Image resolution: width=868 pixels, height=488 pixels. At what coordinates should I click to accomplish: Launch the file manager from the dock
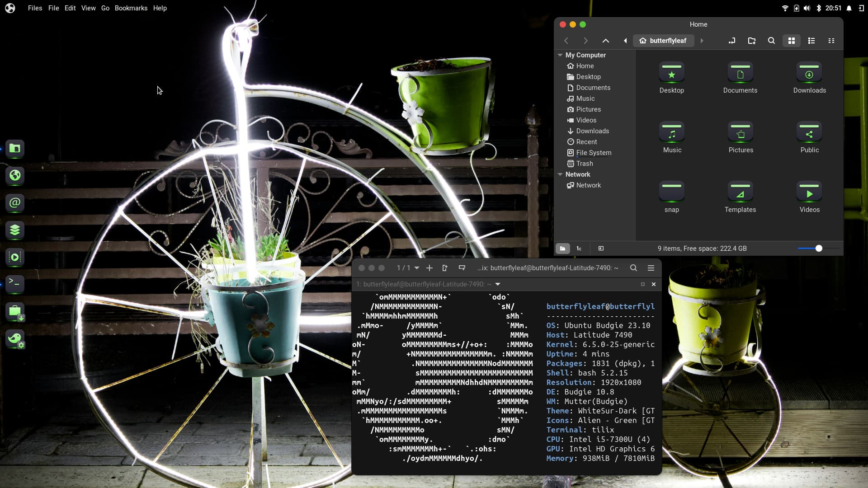15,148
